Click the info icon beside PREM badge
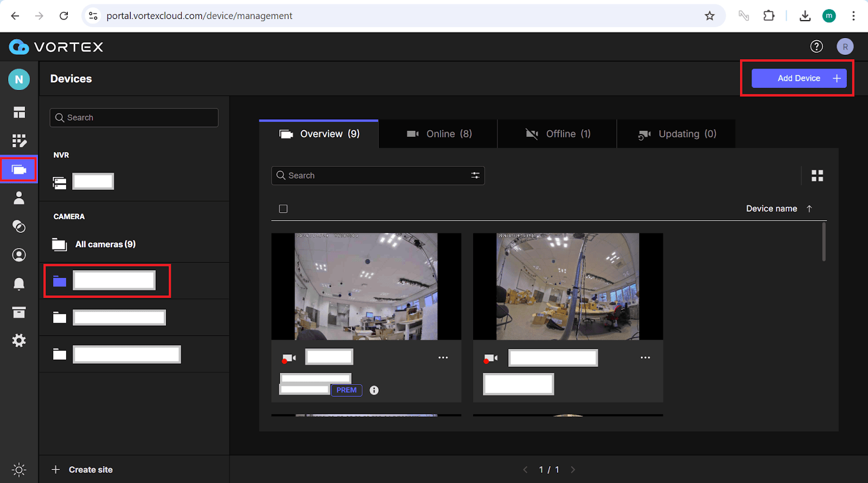This screenshot has width=868, height=483. pos(374,390)
